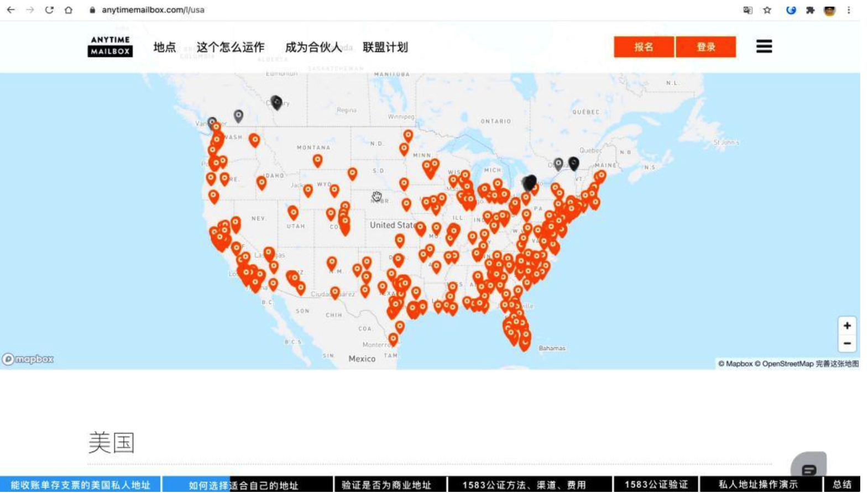Open the hamburger menu icon

764,46
